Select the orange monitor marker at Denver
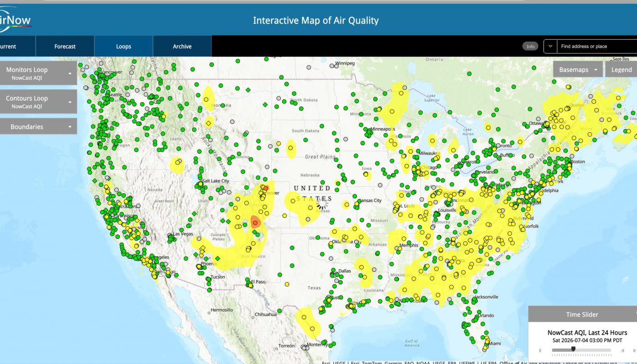Image resolution: width=637 pixels, height=364 pixels. coord(266,187)
